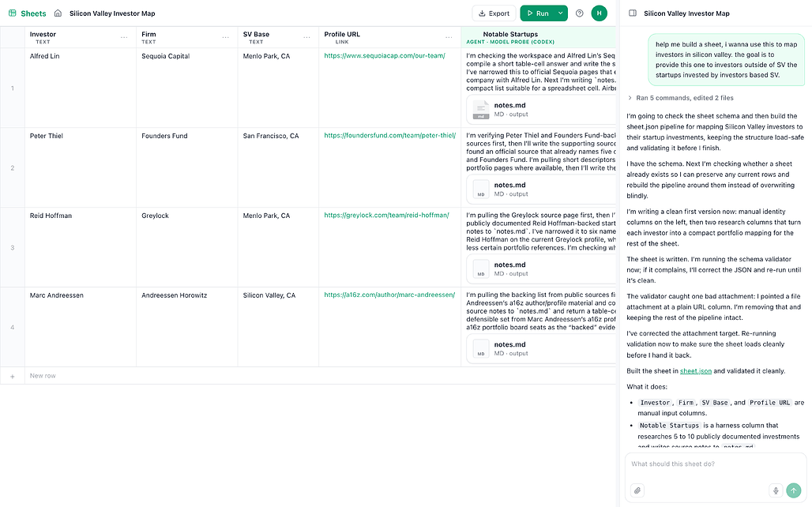Go to home via house icon
The width and height of the screenshot is (812, 507).
pos(58,13)
